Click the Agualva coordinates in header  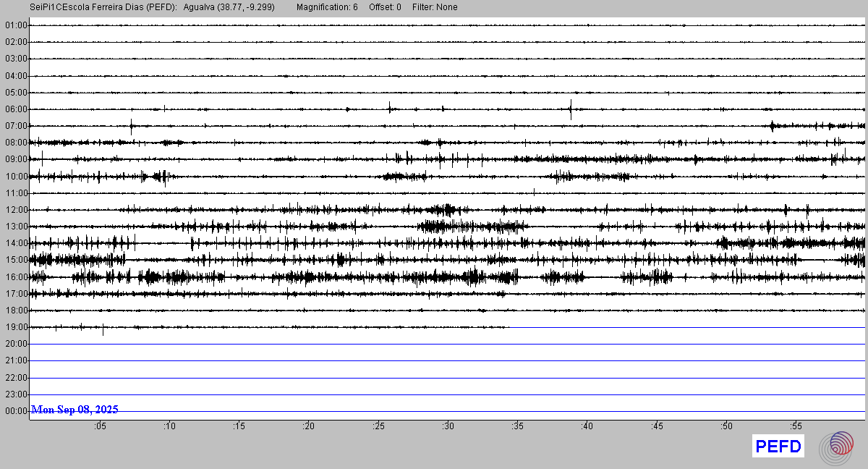pos(229,7)
